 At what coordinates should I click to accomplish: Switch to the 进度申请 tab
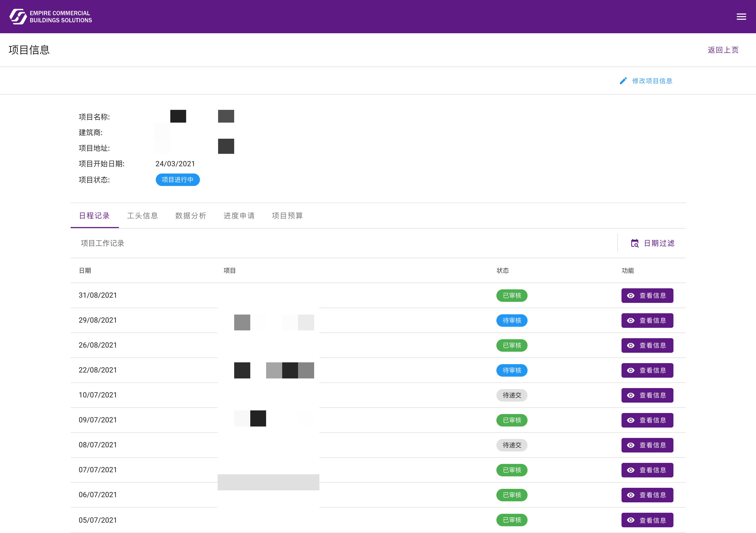tap(239, 215)
